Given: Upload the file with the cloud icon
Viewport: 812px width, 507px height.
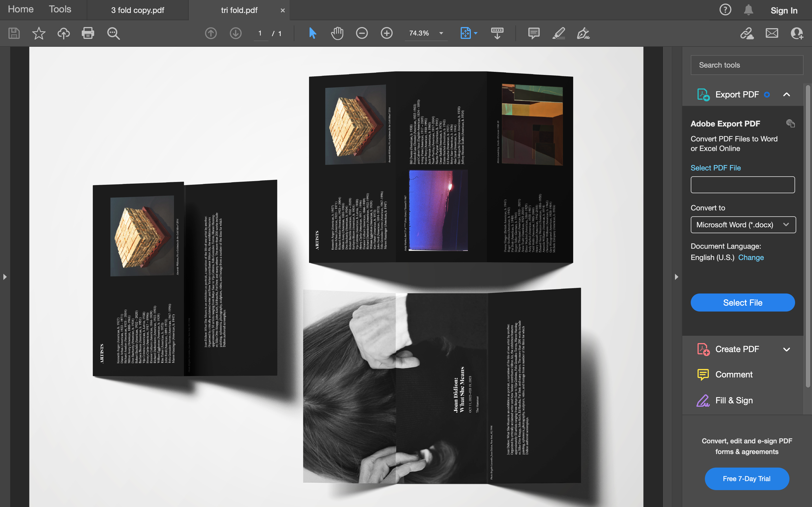Looking at the screenshot, I should [63, 33].
